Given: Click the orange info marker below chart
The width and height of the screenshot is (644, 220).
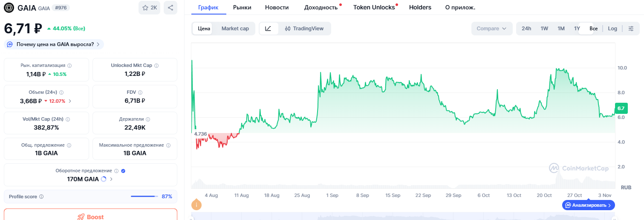Looking at the screenshot, I should pyautogui.click(x=196, y=205).
